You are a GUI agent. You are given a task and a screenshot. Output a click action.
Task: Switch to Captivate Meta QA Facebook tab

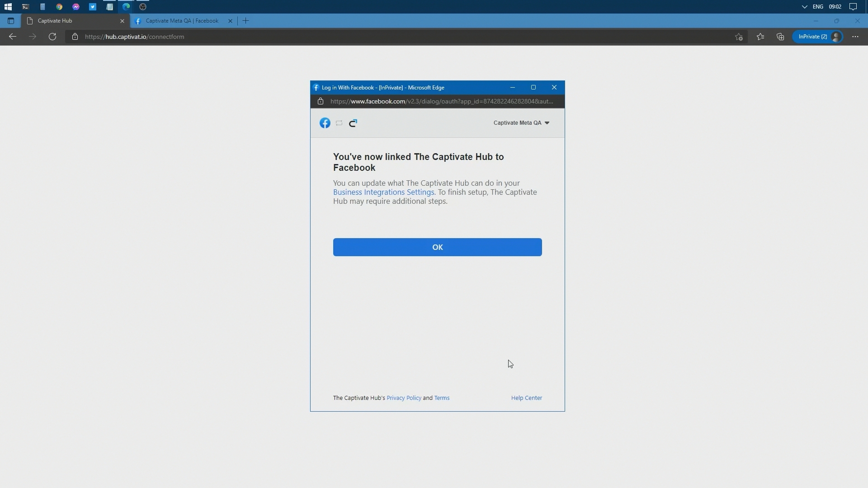coord(182,21)
